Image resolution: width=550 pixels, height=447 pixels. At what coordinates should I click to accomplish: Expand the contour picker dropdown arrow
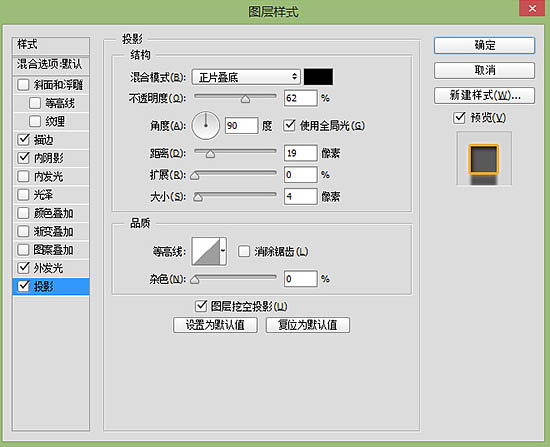223,251
